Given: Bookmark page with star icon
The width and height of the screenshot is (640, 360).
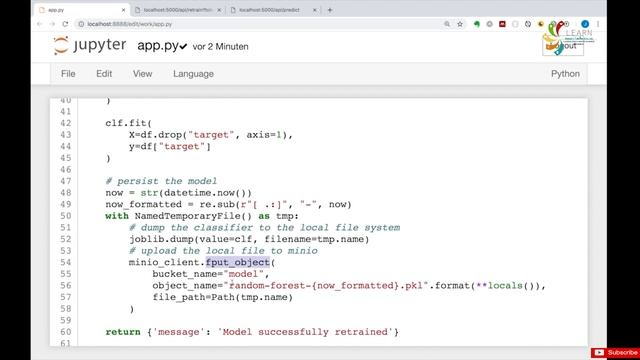Looking at the screenshot, I should click(x=460, y=24).
